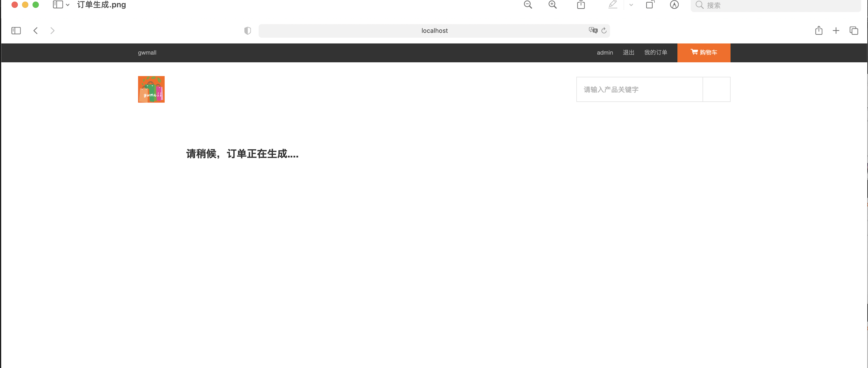Click the gwmall shopping bag logo
868x368 pixels.
(x=151, y=89)
